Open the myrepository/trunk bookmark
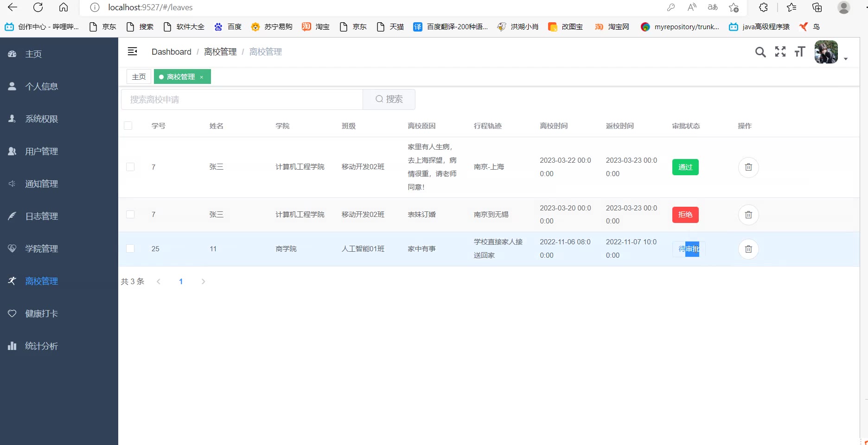This screenshot has height=445, width=868. click(x=680, y=27)
